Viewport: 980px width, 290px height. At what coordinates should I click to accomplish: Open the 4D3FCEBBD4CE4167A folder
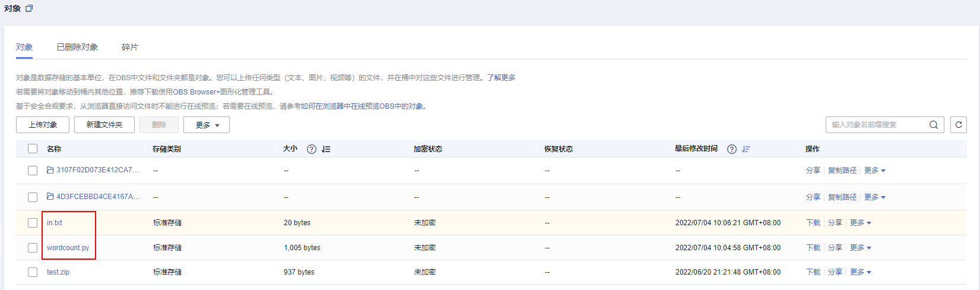point(98,197)
